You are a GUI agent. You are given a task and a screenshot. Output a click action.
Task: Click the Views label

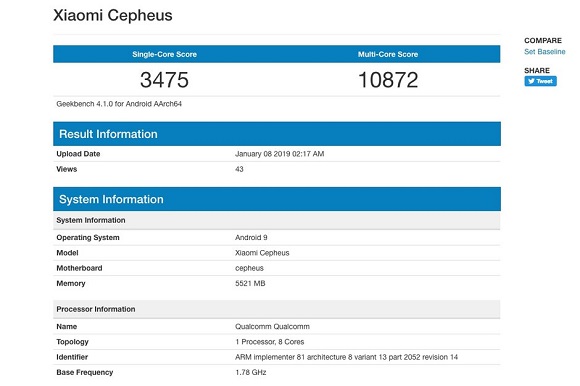click(67, 169)
